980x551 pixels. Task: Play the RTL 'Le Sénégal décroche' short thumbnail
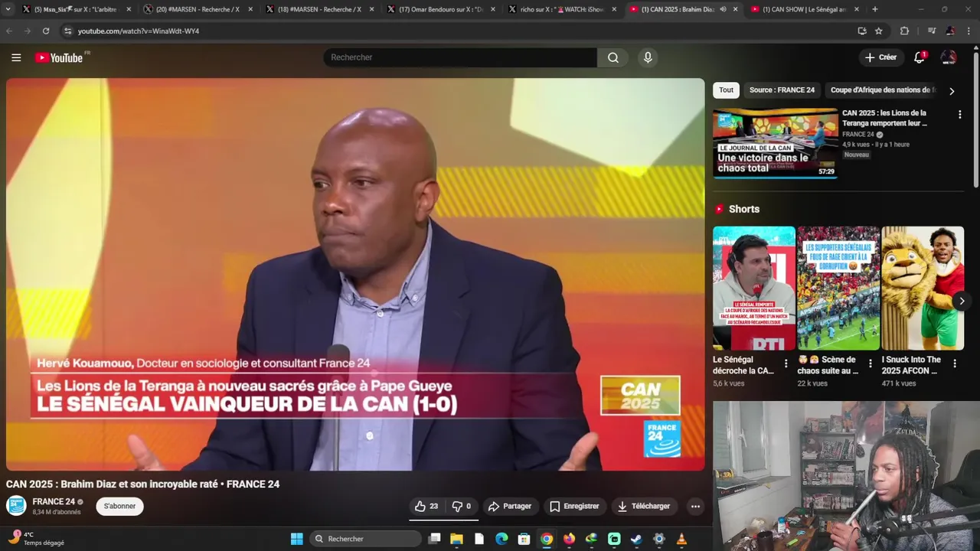[x=754, y=288]
